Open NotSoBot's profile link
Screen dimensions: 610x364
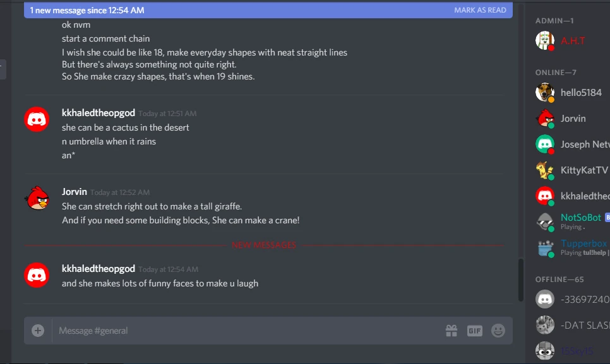[x=580, y=217]
